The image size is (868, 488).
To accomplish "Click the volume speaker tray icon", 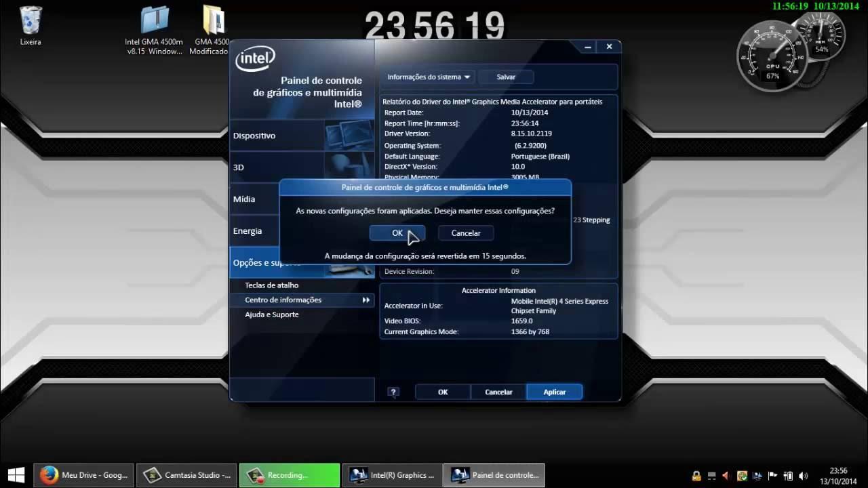I will click(x=804, y=476).
